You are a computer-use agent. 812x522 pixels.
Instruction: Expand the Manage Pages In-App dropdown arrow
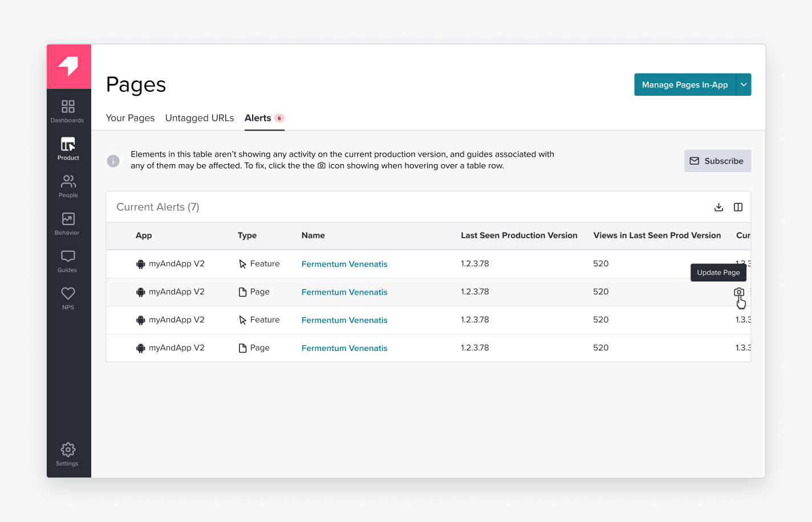click(x=744, y=84)
